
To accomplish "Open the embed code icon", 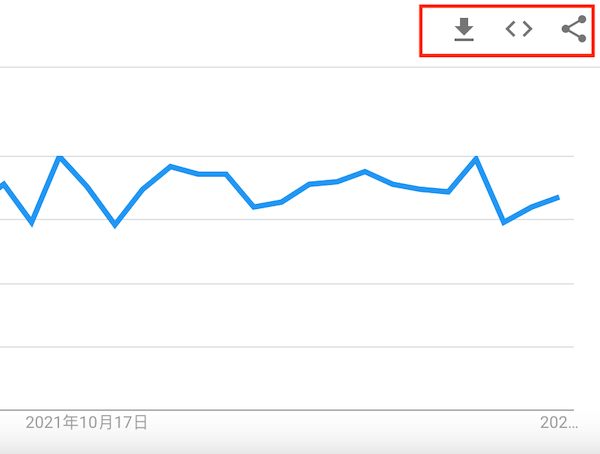I will [519, 29].
